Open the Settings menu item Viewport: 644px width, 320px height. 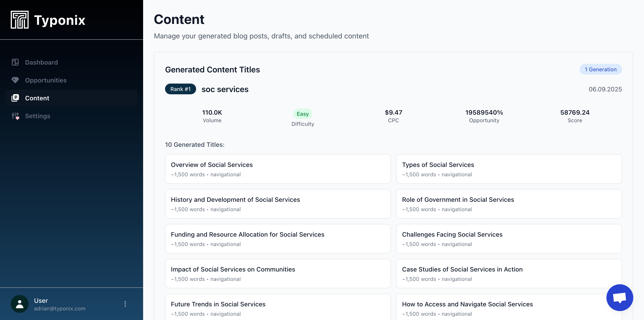[38, 116]
